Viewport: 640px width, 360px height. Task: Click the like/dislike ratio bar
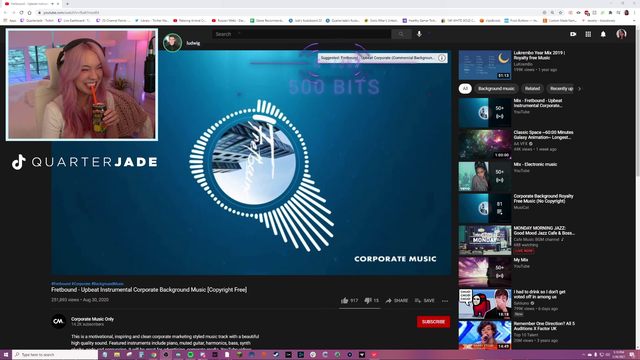coord(360,308)
